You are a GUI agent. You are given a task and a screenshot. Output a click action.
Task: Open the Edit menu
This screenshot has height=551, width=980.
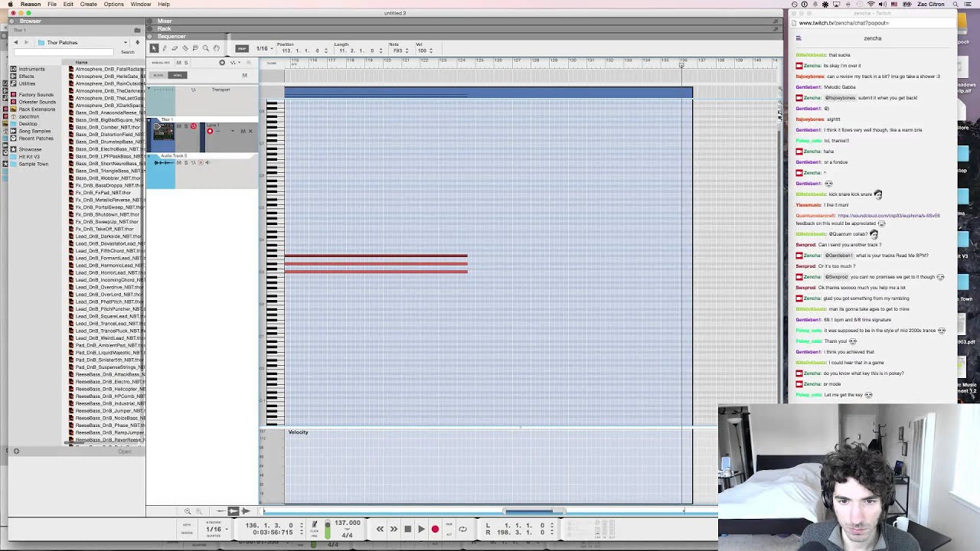pyautogui.click(x=68, y=5)
